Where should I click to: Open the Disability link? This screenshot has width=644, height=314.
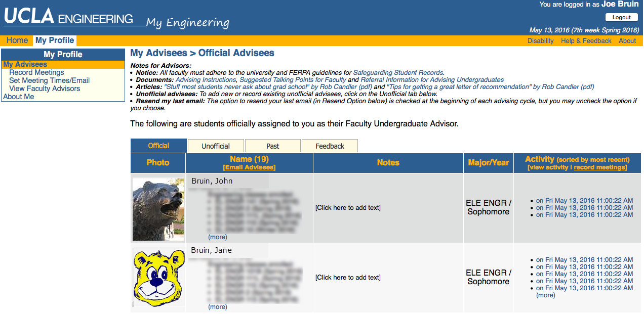coord(540,41)
